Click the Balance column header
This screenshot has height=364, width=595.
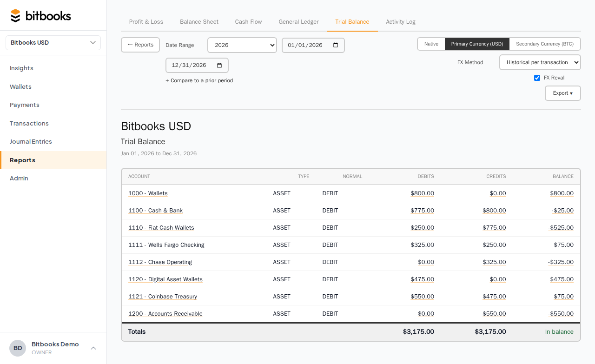tap(563, 177)
